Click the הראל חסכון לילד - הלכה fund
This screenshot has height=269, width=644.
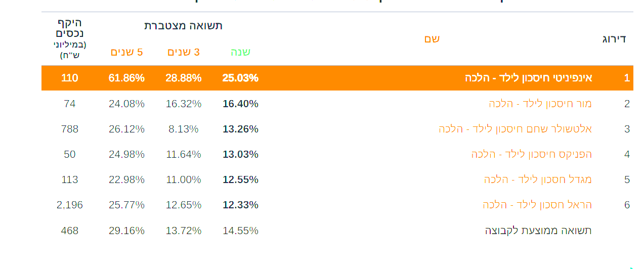(x=537, y=205)
